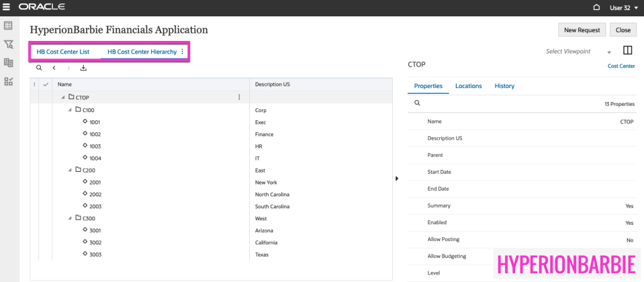Click the search icon above the hierarchy grid
The height and width of the screenshot is (282, 644).
tap(39, 68)
